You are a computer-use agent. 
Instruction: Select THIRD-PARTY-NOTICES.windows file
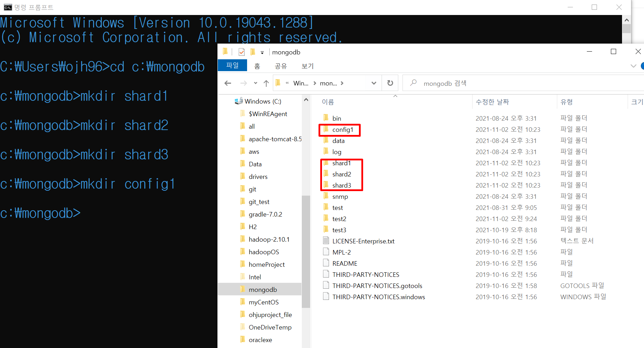click(378, 297)
